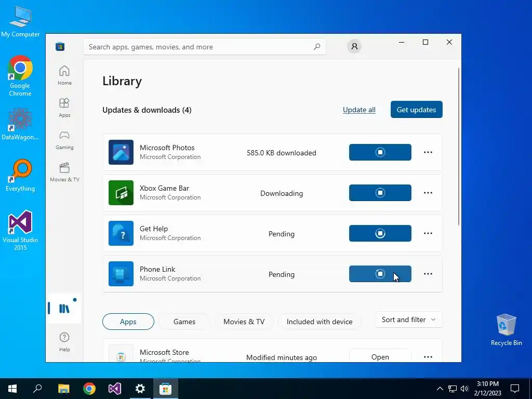The height and width of the screenshot is (399, 532).
Task: Open the Microsoft Store app via Open button
Action: (x=380, y=356)
